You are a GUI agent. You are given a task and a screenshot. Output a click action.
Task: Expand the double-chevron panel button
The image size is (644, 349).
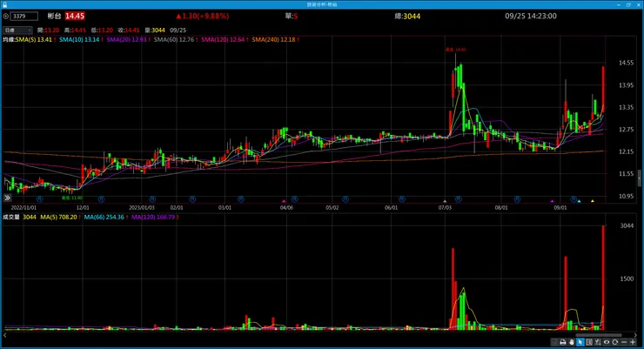(7, 198)
